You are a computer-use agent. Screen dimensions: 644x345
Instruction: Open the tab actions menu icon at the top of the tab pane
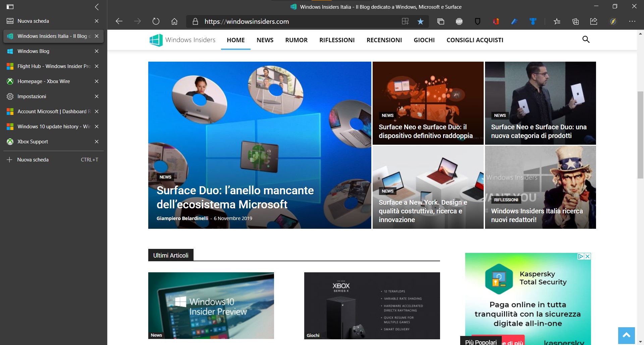(x=10, y=7)
